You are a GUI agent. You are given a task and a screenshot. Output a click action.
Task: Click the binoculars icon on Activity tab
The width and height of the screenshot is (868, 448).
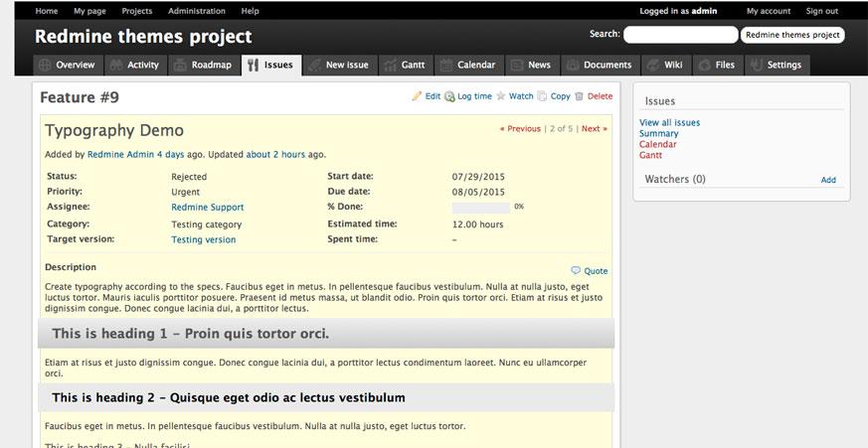point(116,65)
